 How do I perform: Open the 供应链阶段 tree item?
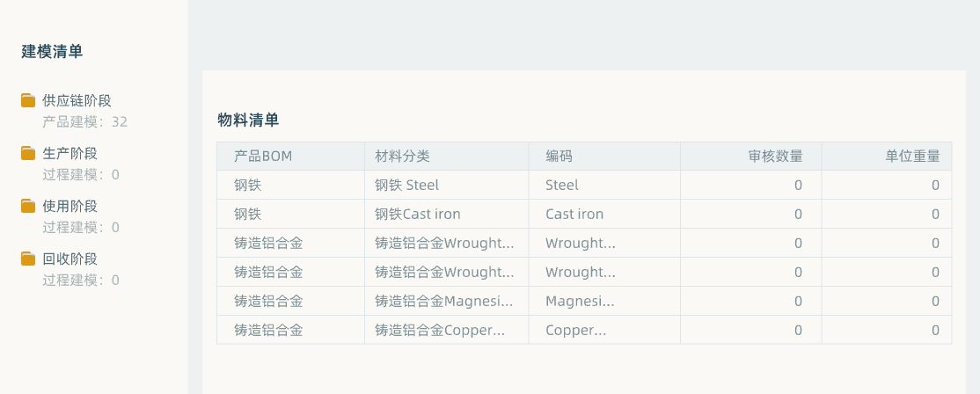pyautogui.click(x=77, y=100)
